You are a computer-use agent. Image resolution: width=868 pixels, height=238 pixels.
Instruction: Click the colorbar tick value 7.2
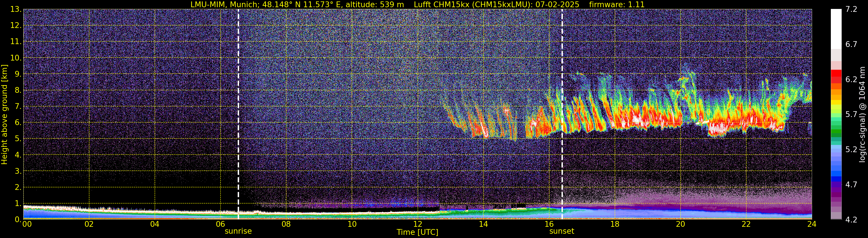pyautogui.click(x=851, y=10)
